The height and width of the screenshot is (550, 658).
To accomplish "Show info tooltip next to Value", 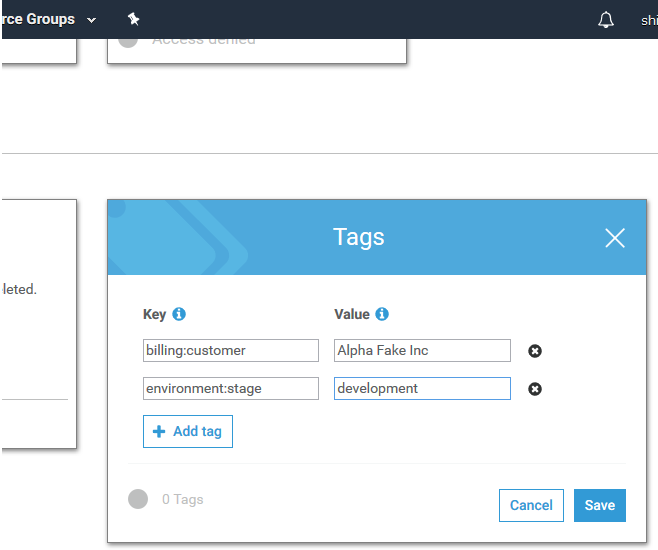I will pyautogui.click(x=382, y=314).
